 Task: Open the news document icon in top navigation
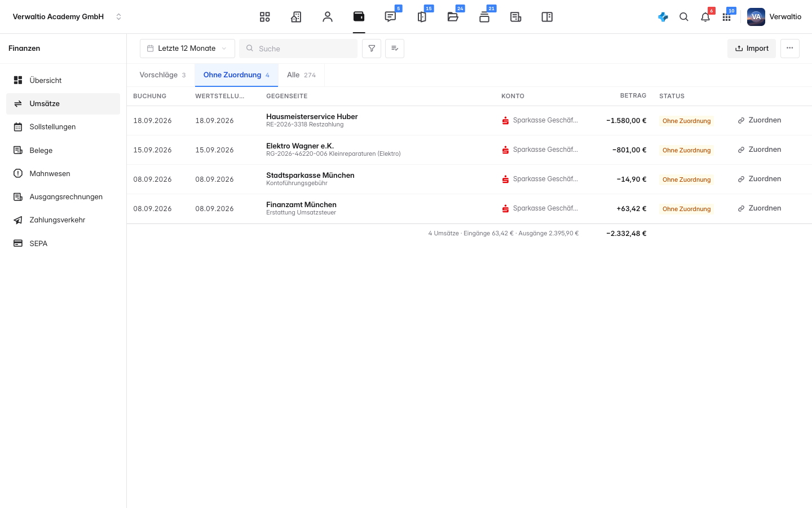click(515, 17)
